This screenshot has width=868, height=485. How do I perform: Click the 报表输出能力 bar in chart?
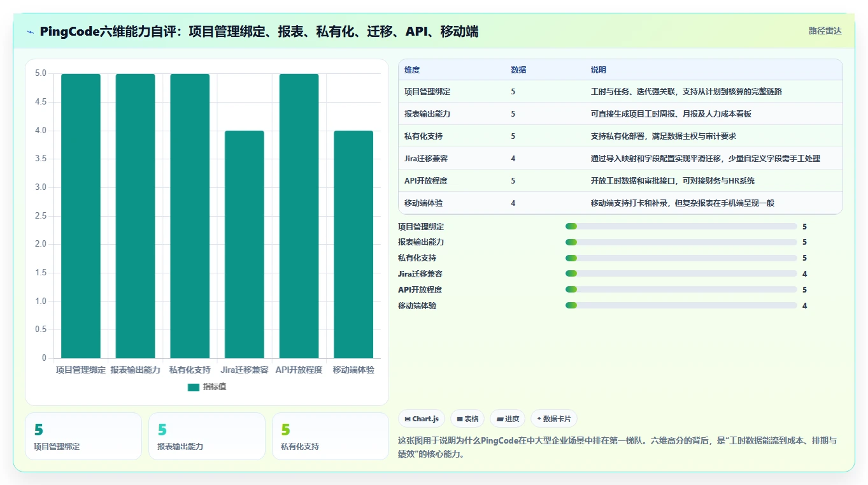[x=135, y=216]
